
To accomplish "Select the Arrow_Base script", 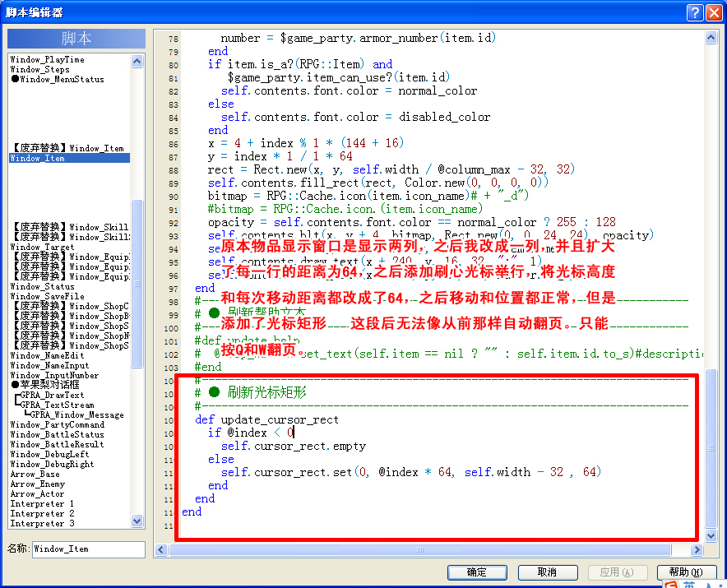I will [35, 474].
